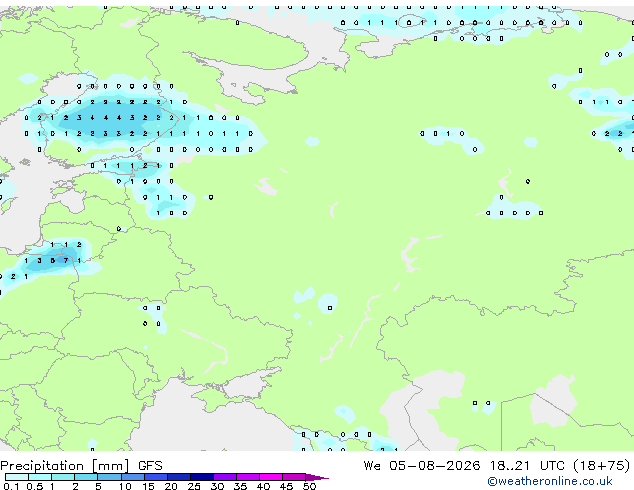Click the '35' legend label
The width and height of the screenshot is (634, 490).
click(x=240, y=486)
